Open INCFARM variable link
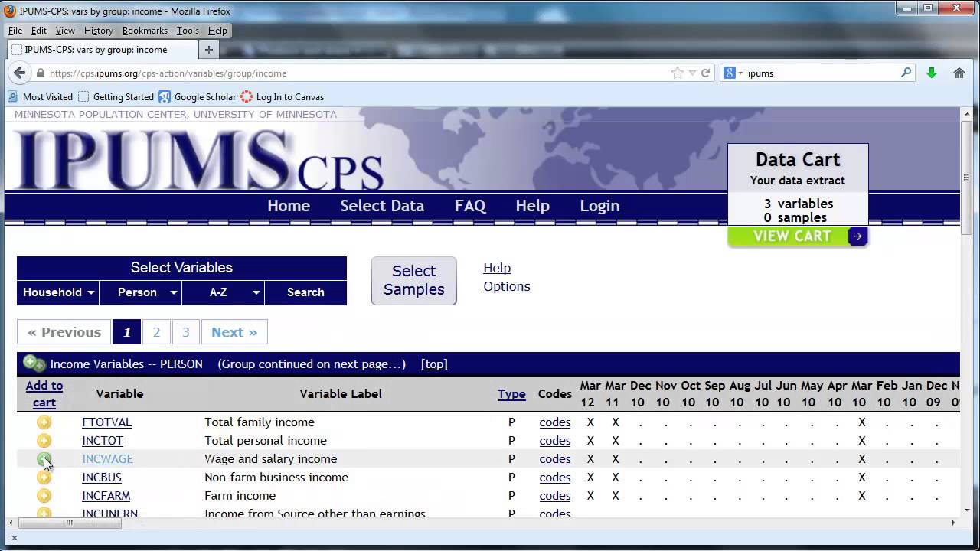This screenshot has height=551, width=980. [106, 496]
